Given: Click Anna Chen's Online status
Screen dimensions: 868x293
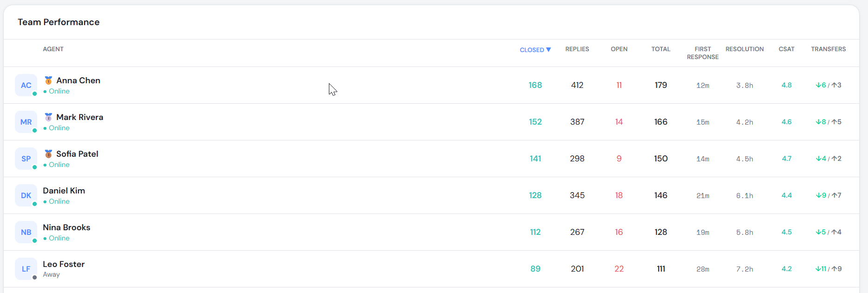Looking at the screenshot, I should pyautogui.click(x=56, y=91).
